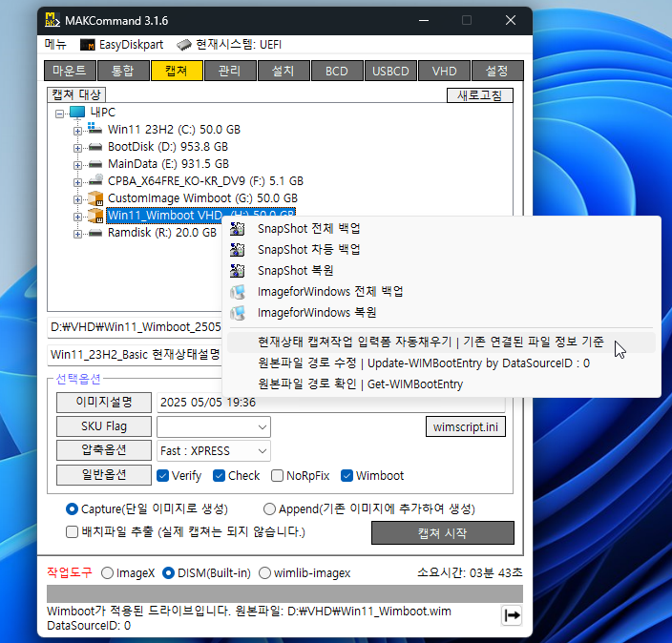Choose 현재상태 캡쳐작업 입력폼 자동채우기 menu entry
Screen dimensions: 672x643
coord(441,342)
